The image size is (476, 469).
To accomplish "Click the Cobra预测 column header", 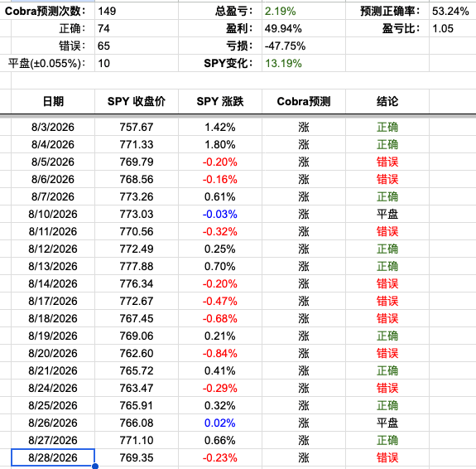I will point(304,101).
